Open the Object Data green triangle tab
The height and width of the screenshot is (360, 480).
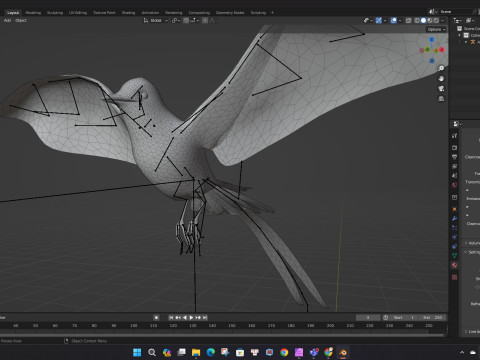click(x=454, y=256)
